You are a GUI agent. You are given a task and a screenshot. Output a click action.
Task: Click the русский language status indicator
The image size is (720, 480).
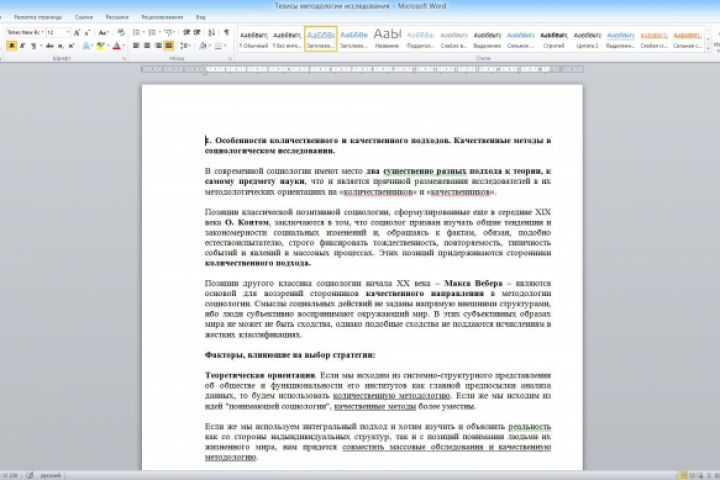point(51,475)
